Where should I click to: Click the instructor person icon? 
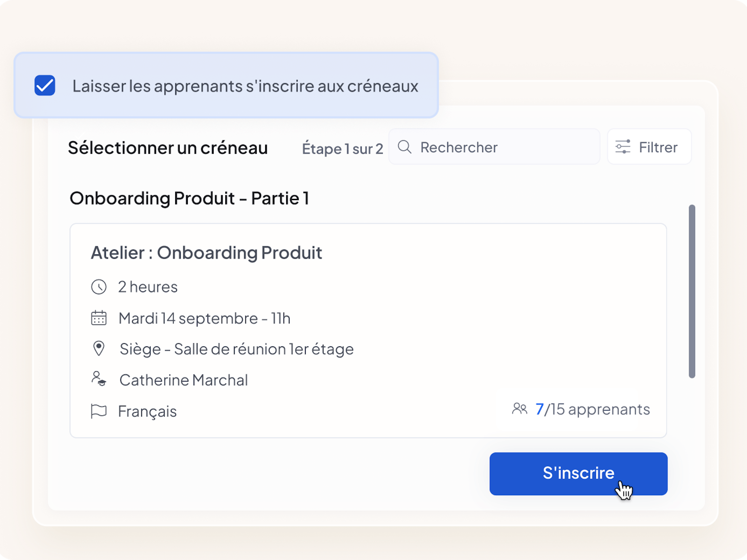(99, 379)
